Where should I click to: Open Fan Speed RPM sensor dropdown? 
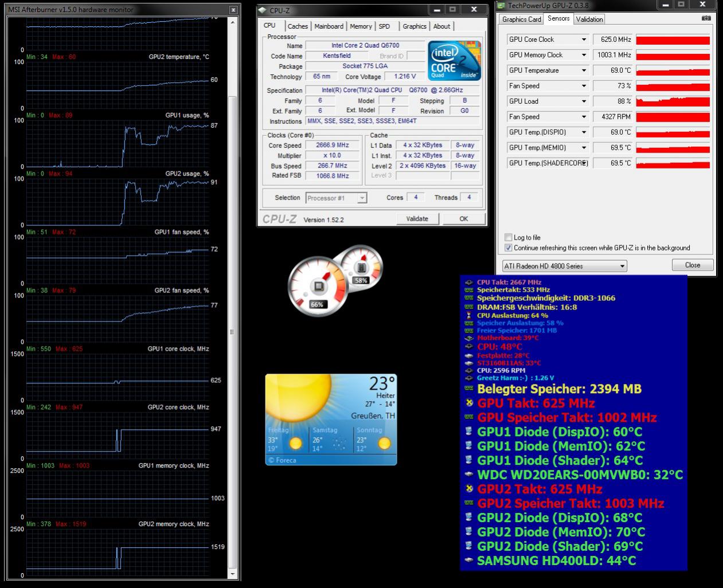point(584,117)
